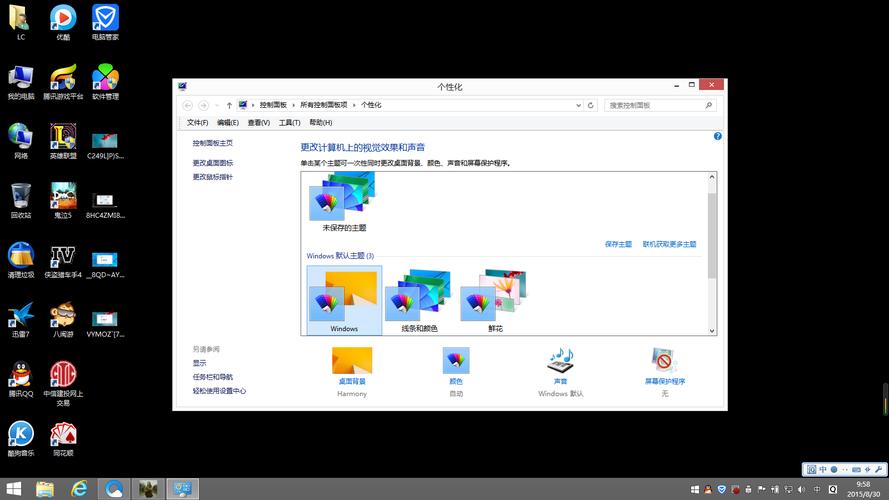889x500 pixels.
Task: Open 软件管理 desktop shortcut
Action: coord(105,82)
